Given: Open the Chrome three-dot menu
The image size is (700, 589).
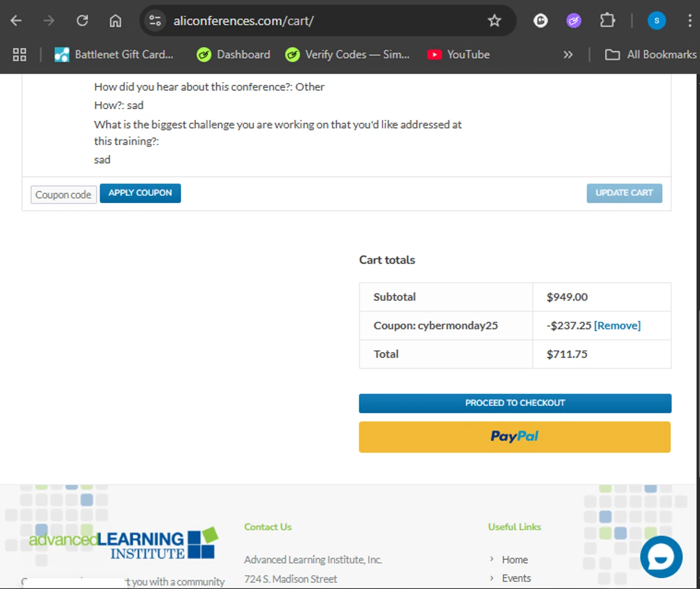Looking at the screenshot, I should (689, 21).
